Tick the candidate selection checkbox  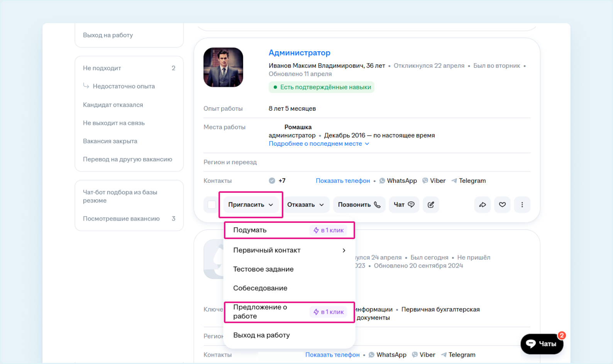212,205
